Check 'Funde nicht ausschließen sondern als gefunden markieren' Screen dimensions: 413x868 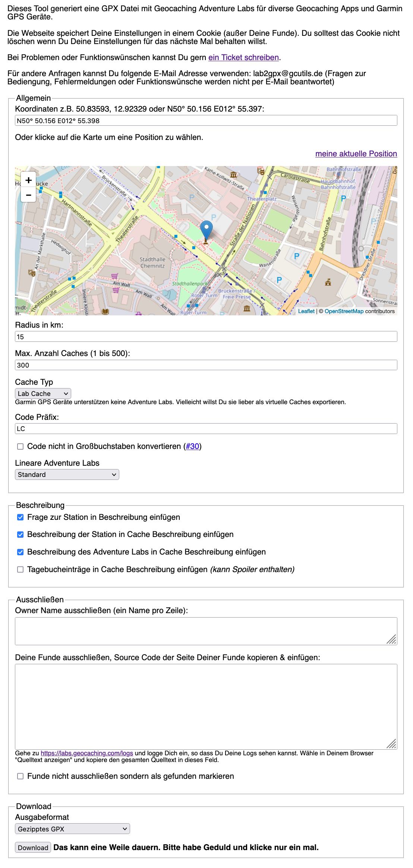coord(21,776)
